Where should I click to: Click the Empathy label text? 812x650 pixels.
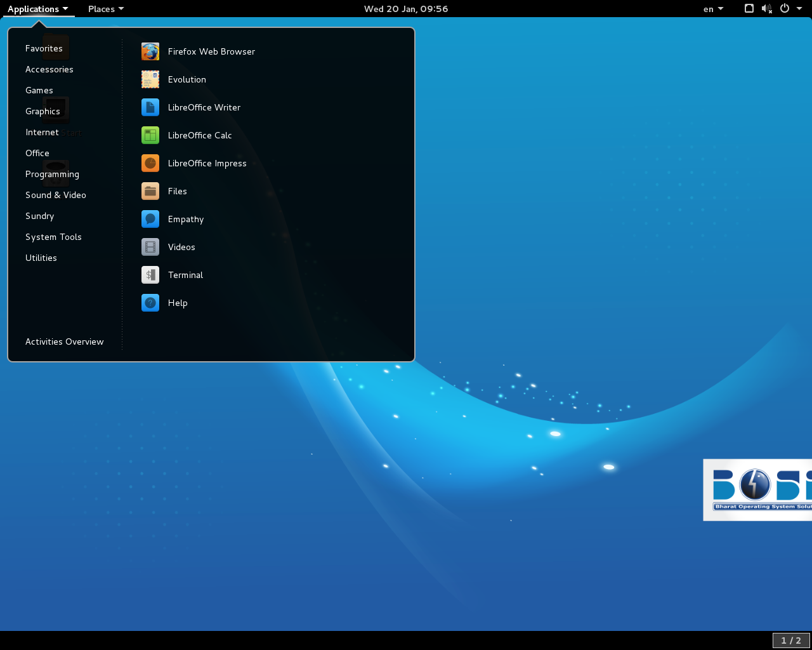[186, 219]
